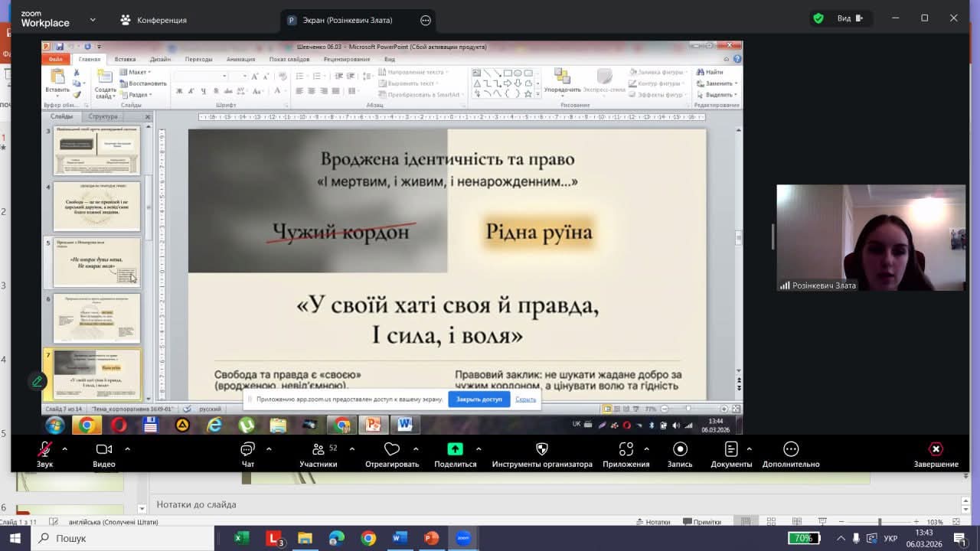
Task: Click the green Share screen icon
Action: point(455,450)
